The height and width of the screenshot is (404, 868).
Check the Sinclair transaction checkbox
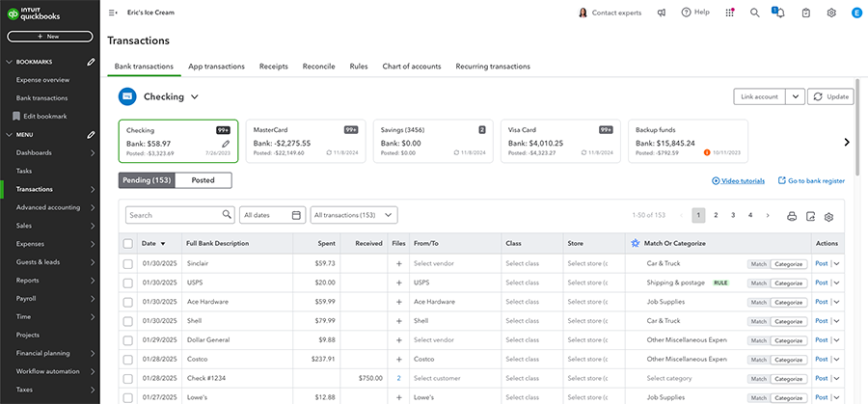[128, 263]
